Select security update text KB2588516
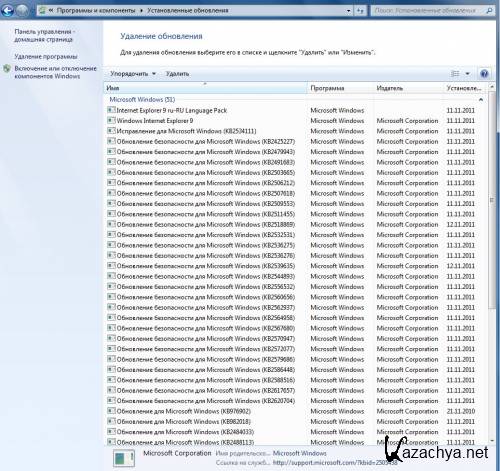 [206, 380]
